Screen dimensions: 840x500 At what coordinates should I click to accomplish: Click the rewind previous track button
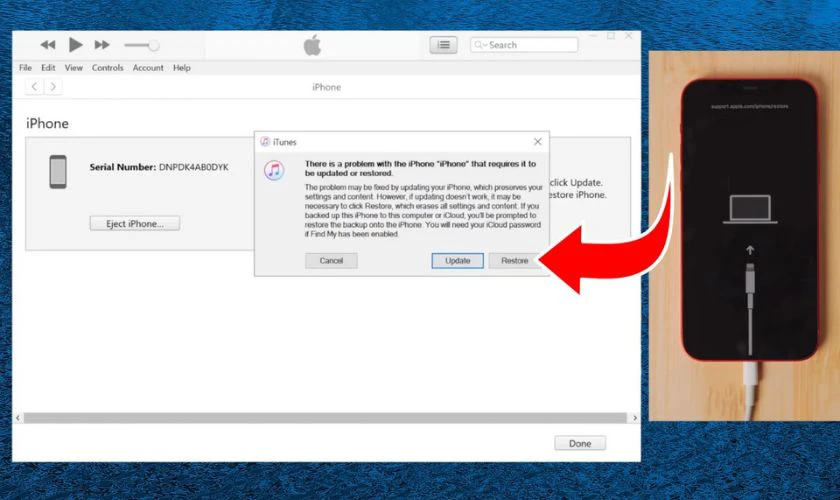[48, 45]
